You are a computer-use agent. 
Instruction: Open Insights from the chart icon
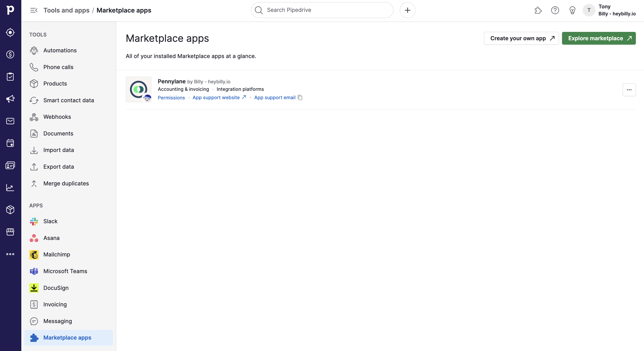[x=10, y=187]
